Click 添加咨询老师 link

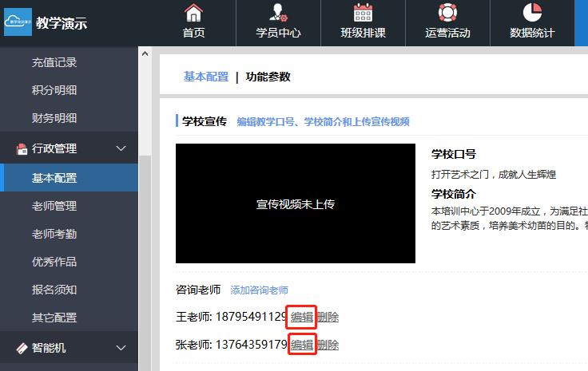(259, 290)
